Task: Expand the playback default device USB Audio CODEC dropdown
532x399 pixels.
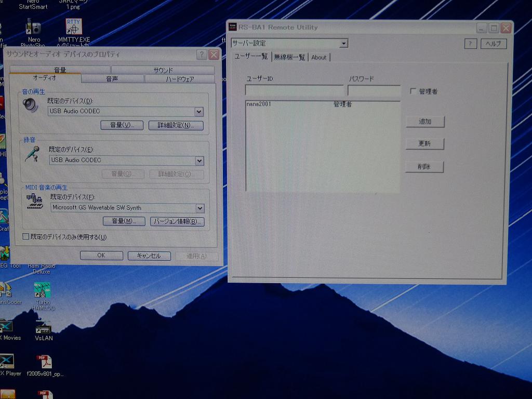Action: point(198,112)
